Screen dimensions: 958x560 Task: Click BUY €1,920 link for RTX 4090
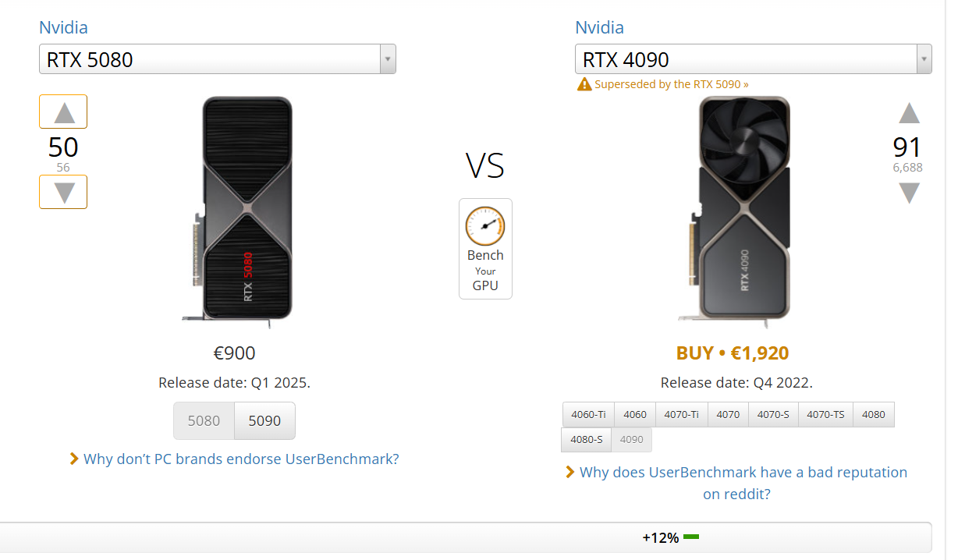733,353
